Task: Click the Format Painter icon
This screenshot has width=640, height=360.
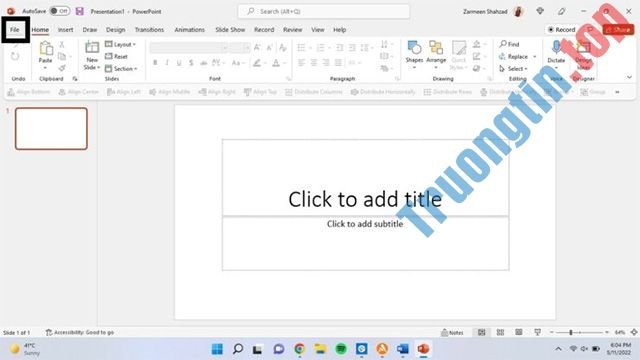Action: [62, 68]
